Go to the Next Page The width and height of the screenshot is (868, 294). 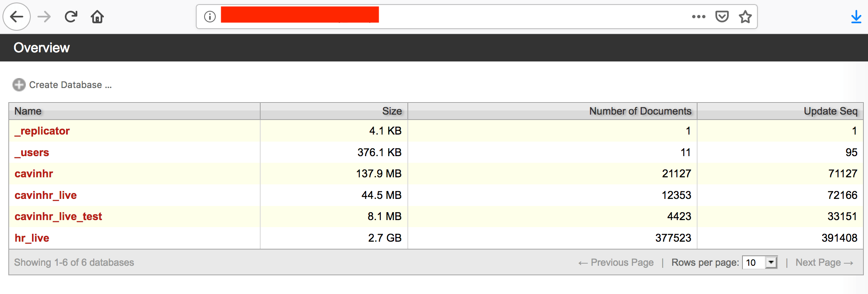pyautogui.click(x=824, y=262)
